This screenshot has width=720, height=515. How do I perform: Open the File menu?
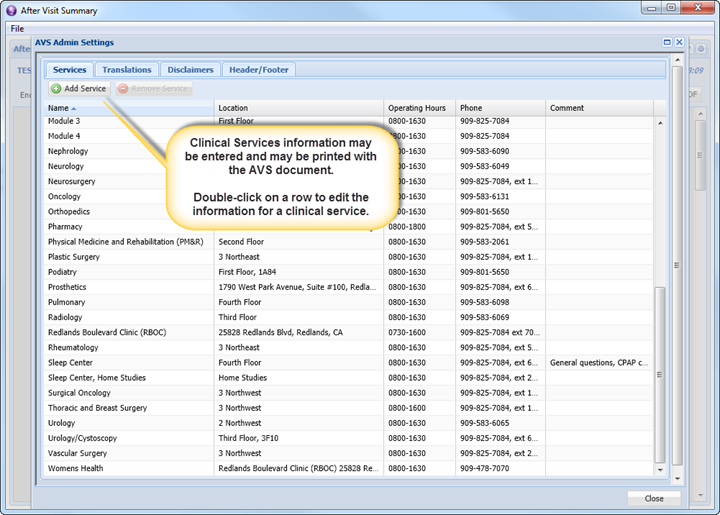point(17,28)
